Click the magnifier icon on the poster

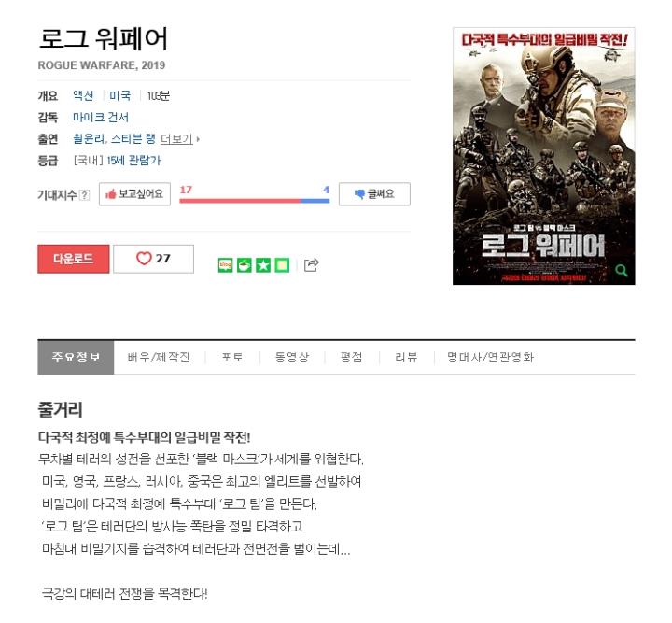[622, 271]
